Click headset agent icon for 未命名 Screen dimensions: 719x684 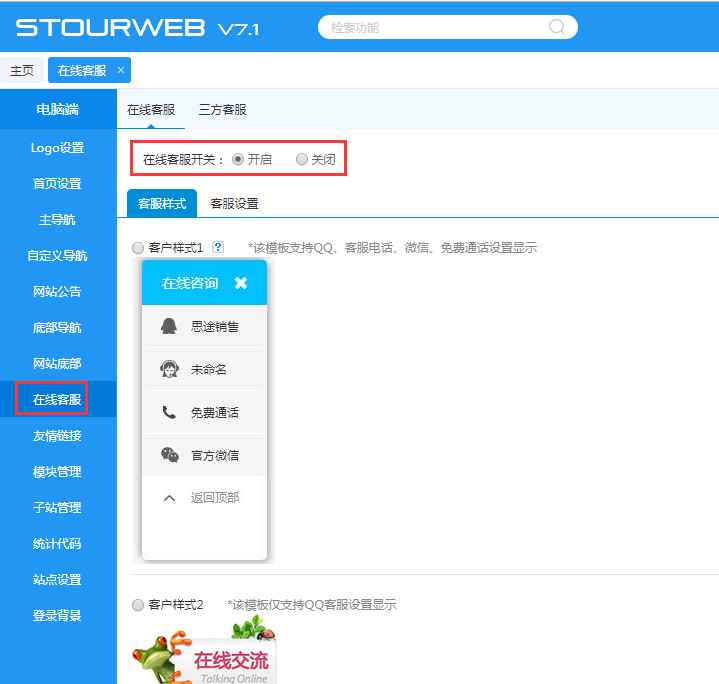pyautogui.click(x=169, y=369)
